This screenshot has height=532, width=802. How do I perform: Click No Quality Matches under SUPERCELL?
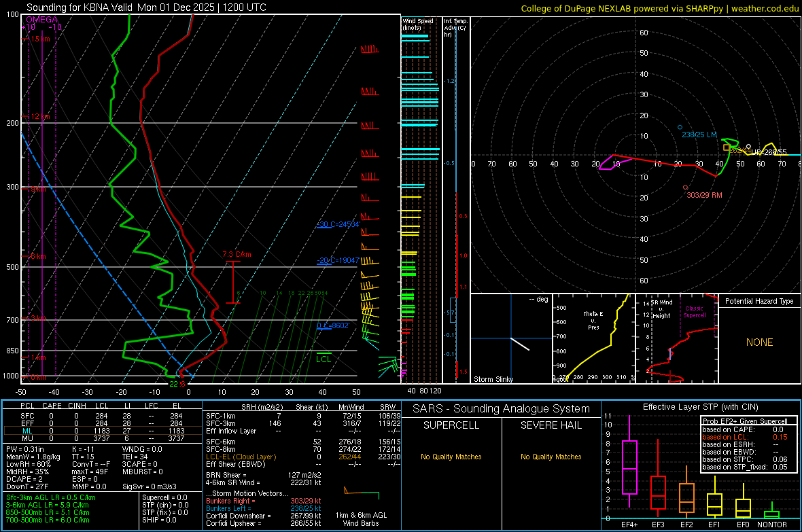(x=451, y=457)
